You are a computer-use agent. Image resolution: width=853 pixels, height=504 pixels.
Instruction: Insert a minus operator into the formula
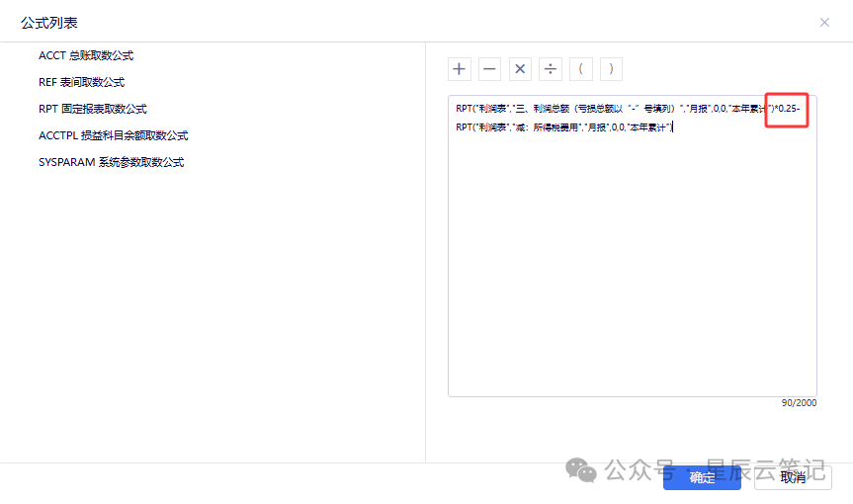pos(489,69)
